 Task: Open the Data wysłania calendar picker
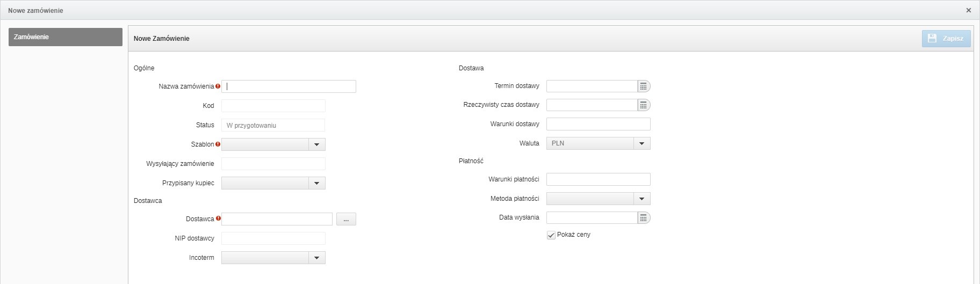[x=643, y=218]
